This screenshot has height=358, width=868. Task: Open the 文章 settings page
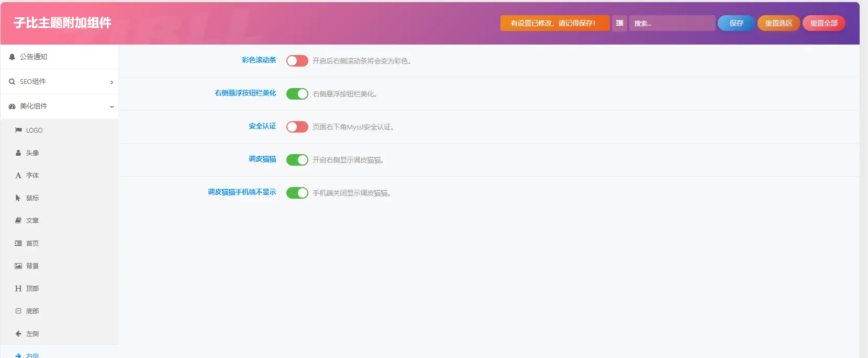[x=59, y=220]
